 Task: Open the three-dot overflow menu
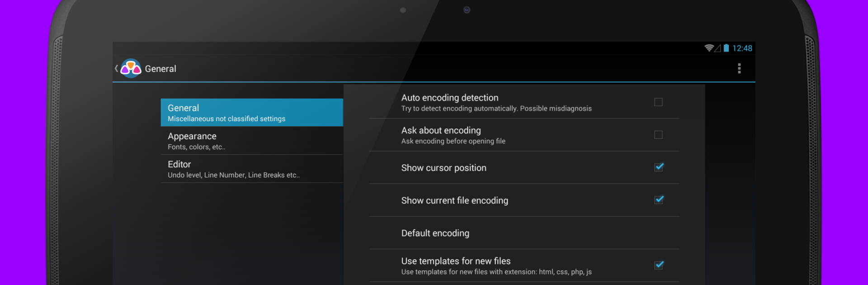point(739,69)
